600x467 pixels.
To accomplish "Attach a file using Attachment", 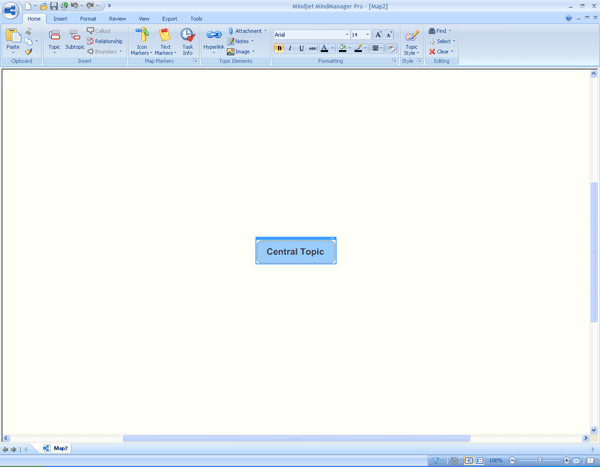I will [245, 31].
